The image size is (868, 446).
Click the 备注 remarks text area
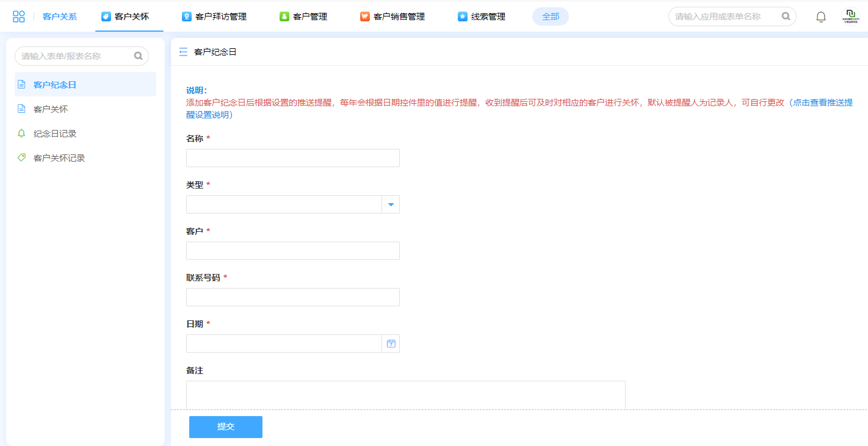pyautogui.click(x=405, y=394)
